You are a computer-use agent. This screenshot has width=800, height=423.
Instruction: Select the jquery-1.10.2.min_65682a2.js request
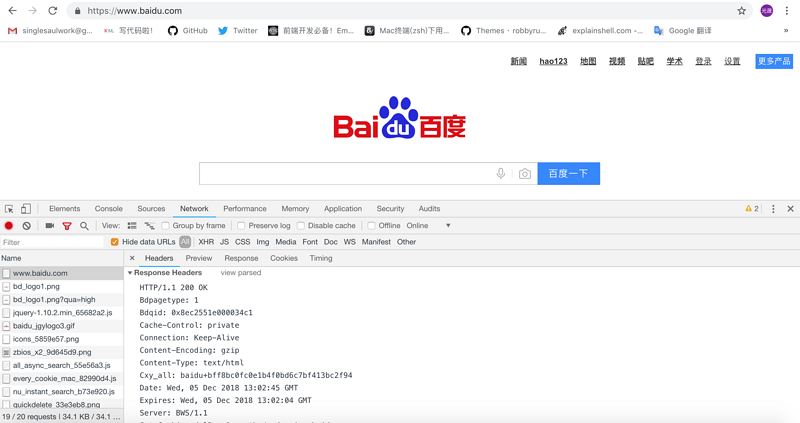click(62, 313)
